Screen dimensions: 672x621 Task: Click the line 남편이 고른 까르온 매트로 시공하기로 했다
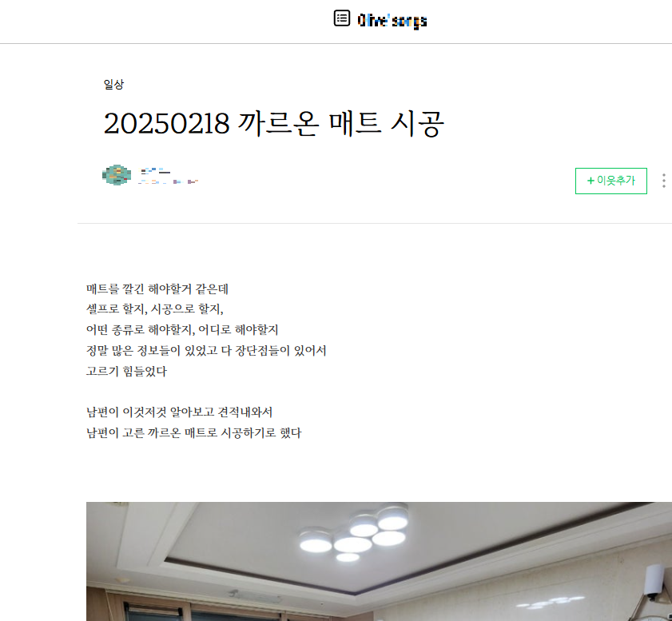coord(193,433)
